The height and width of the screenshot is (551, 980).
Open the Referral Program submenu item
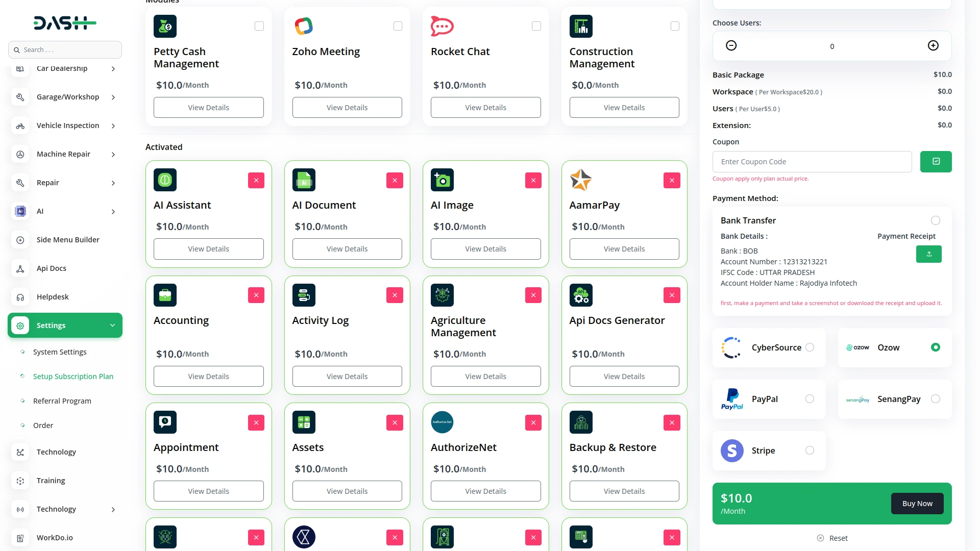point(62,401)
